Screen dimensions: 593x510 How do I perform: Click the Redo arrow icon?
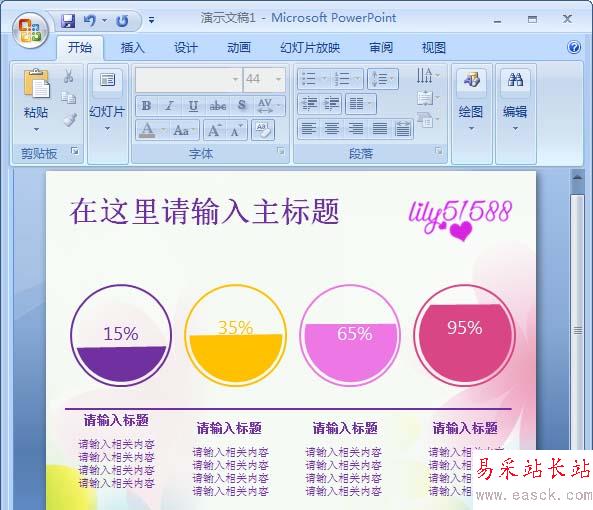click(x=122, y=21)
